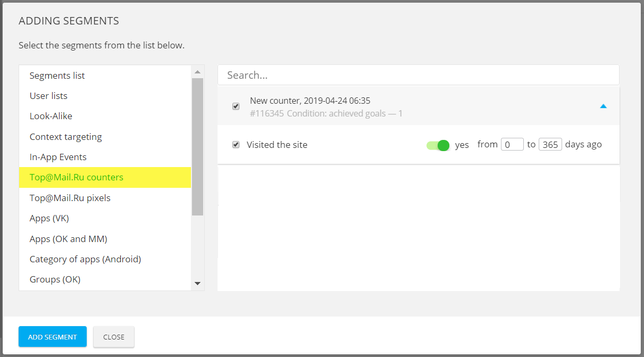
Task: Switch to Top@Mail.Ru pixels category
Action: [70, 198]
